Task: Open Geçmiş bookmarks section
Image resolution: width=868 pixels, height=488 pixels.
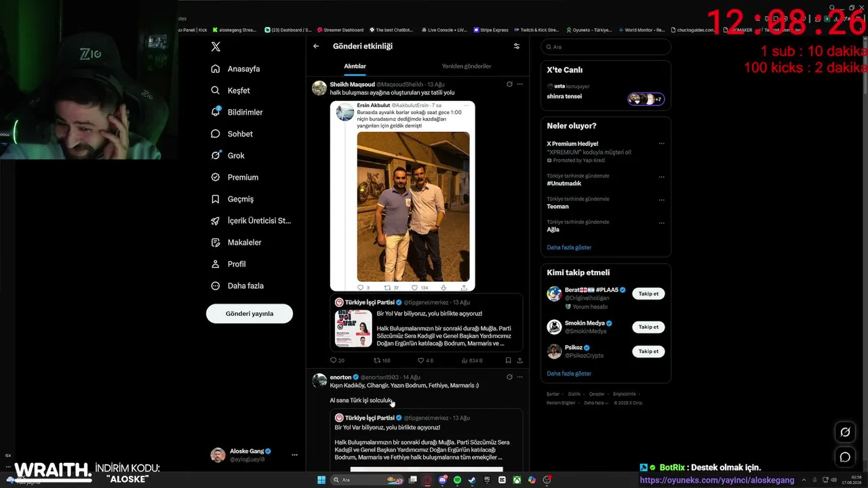Action: 232,199
